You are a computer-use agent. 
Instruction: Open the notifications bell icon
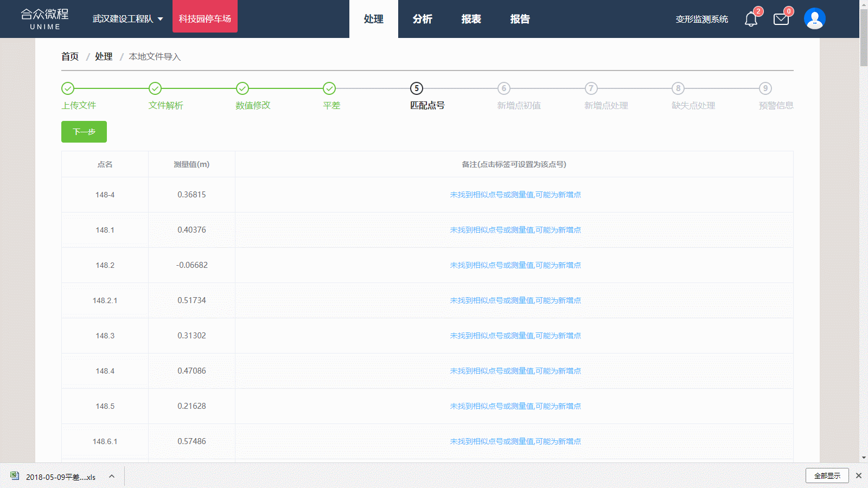[x=751, y=20]
